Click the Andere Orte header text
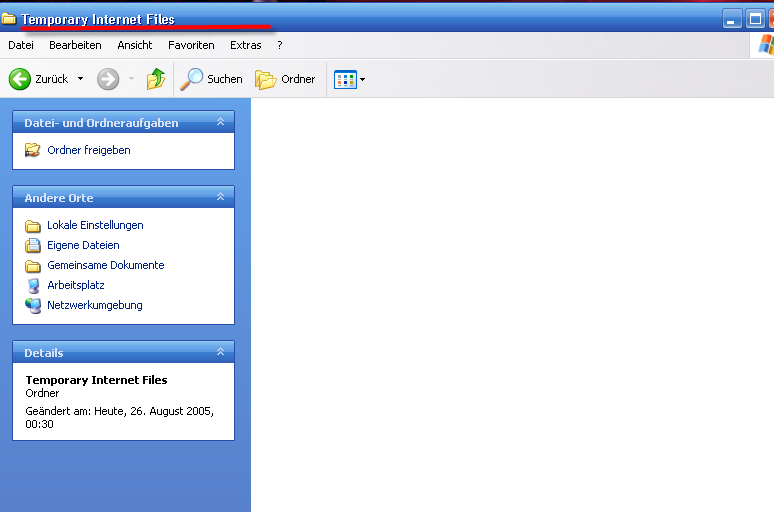This screenshot has height=512, width=774. [x=59, y=198]
